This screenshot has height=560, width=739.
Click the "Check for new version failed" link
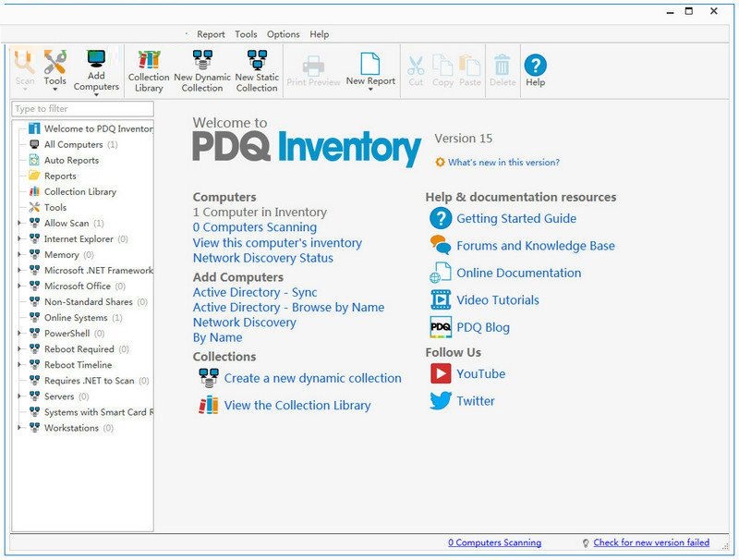(651, 542)
